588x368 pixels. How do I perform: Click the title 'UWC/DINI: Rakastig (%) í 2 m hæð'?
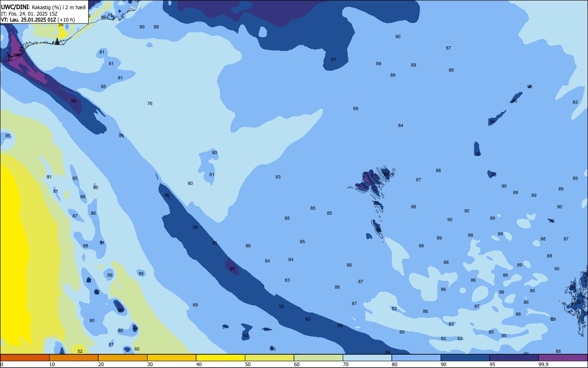point(43,7)
